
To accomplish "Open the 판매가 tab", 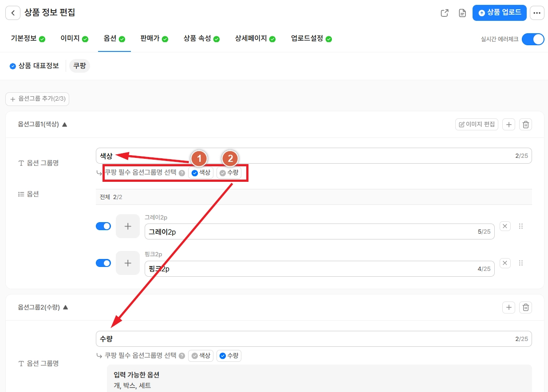I will click(x=154, y=39).
